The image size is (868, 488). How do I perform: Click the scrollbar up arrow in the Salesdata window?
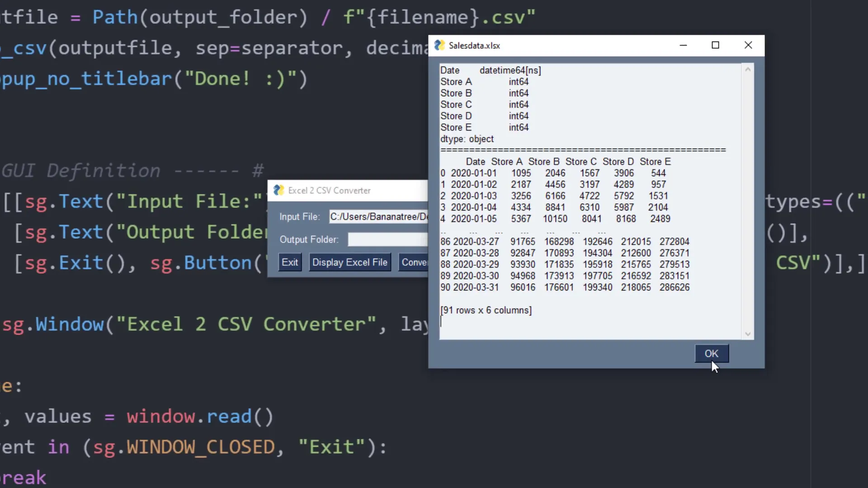click(x=748, y=69)
